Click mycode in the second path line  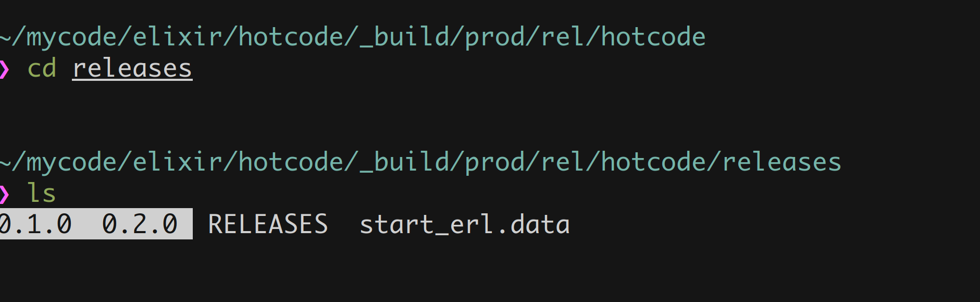pyautogui.click(x=71, y=163)
